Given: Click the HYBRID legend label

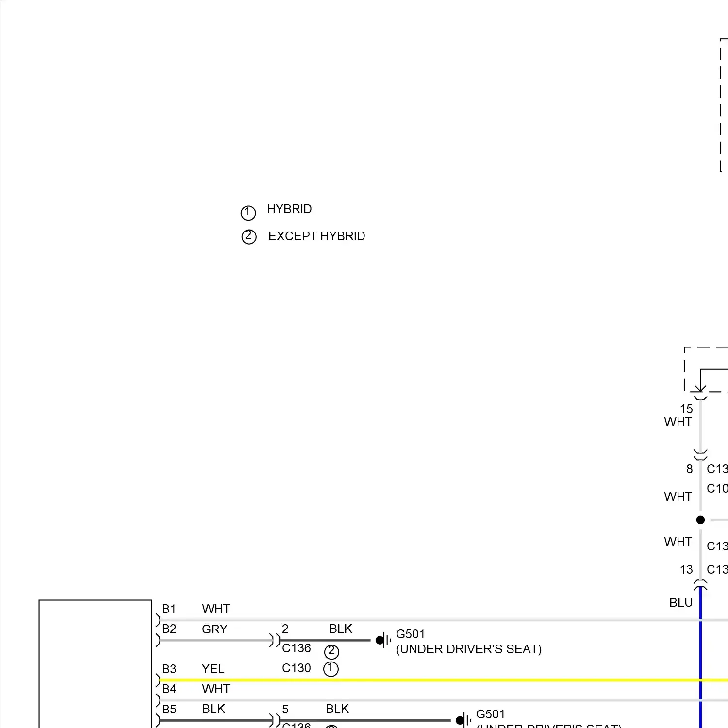Looking at the screenshot, I should pos(289,209).
